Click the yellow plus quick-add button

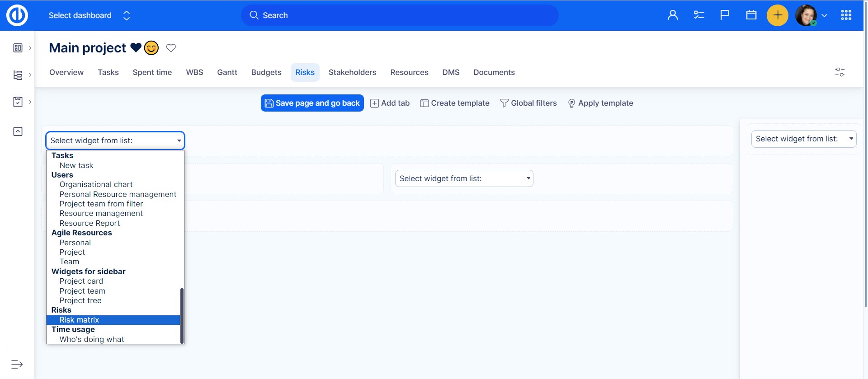coord(777,15)
